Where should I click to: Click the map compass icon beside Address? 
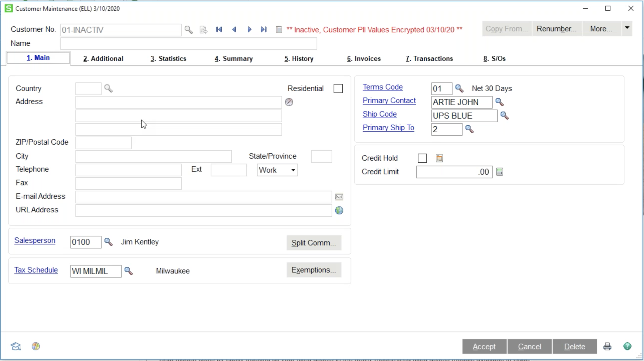pos(289,102)
